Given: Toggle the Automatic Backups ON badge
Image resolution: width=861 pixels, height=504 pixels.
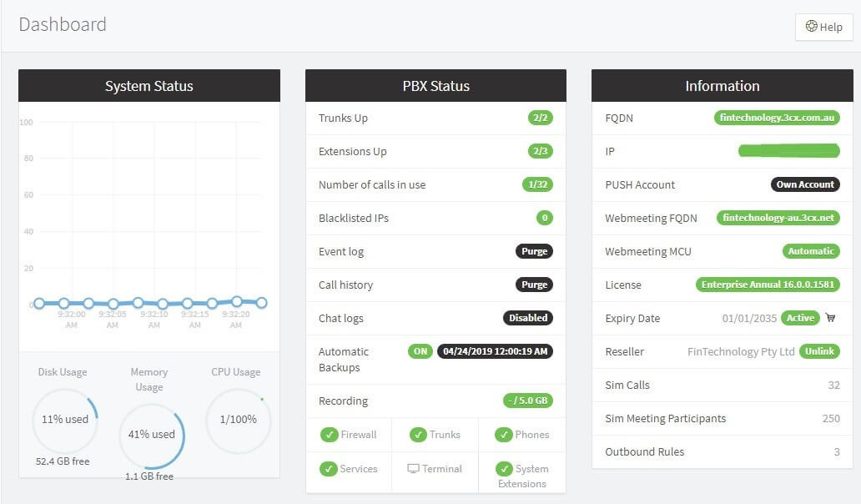Looking at the screenshot, I should [x=420, y=351].
